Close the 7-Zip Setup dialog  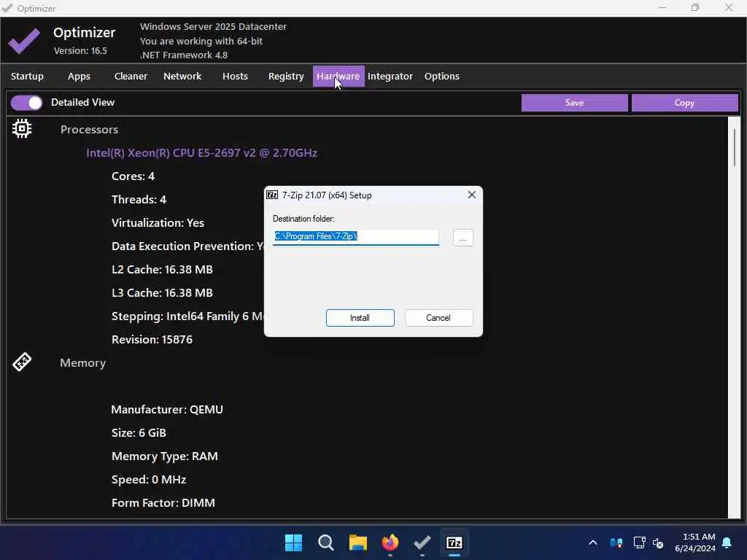472,195
